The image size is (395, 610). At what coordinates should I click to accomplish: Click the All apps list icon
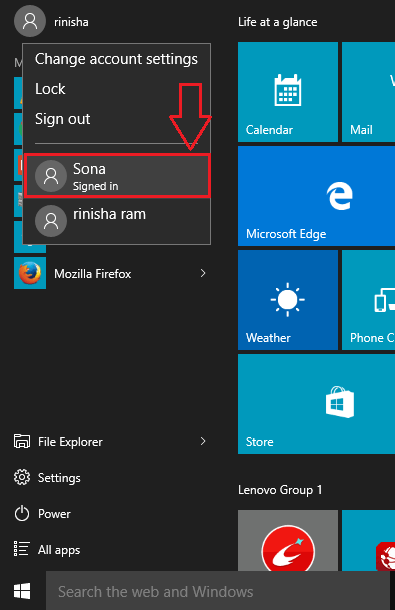(22, 549)
